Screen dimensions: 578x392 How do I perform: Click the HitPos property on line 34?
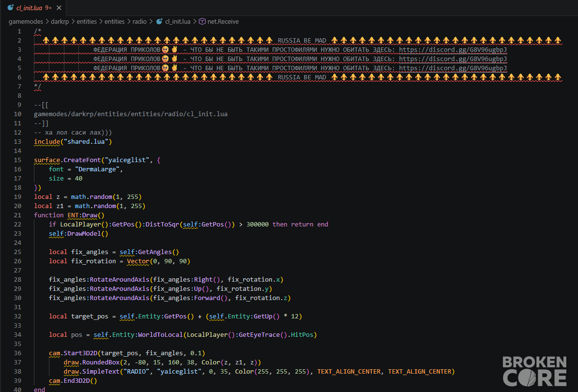pos(302,335)
